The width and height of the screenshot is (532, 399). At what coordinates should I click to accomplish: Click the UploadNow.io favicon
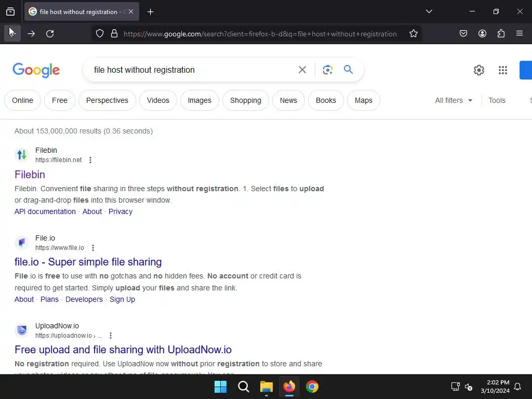tap(22, 330)
